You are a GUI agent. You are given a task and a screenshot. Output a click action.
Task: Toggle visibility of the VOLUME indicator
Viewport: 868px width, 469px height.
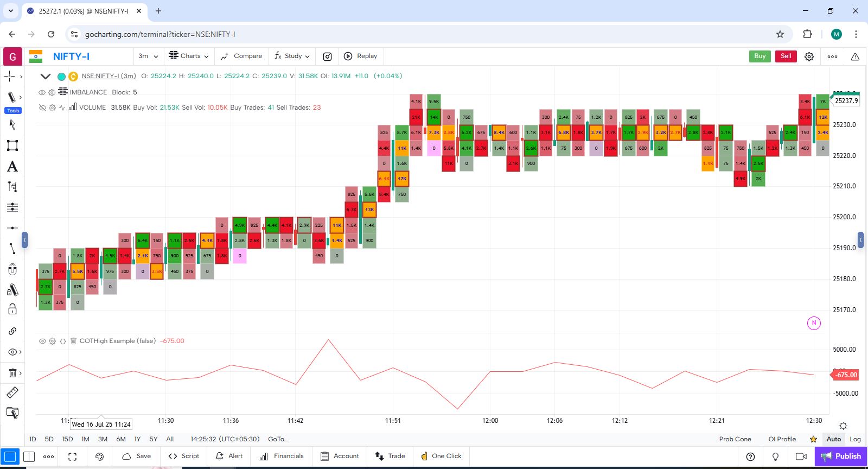point(42,107)
